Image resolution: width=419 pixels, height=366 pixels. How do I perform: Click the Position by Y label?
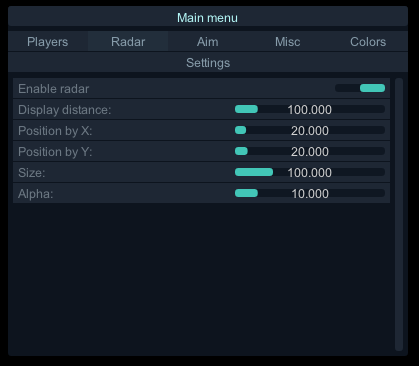click(55, 152)
